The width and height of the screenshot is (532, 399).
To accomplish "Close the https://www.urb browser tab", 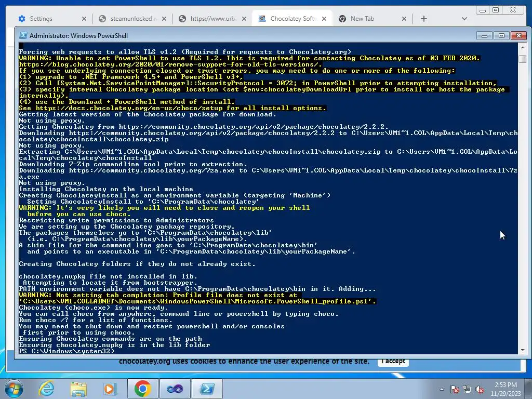I will tap(244, 19).
